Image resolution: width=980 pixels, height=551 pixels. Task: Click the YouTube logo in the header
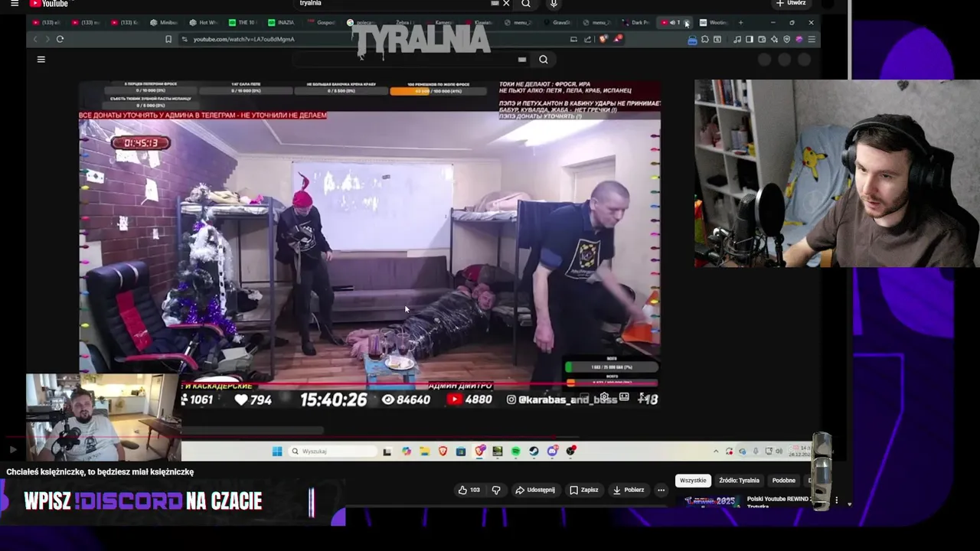point(49,3)
